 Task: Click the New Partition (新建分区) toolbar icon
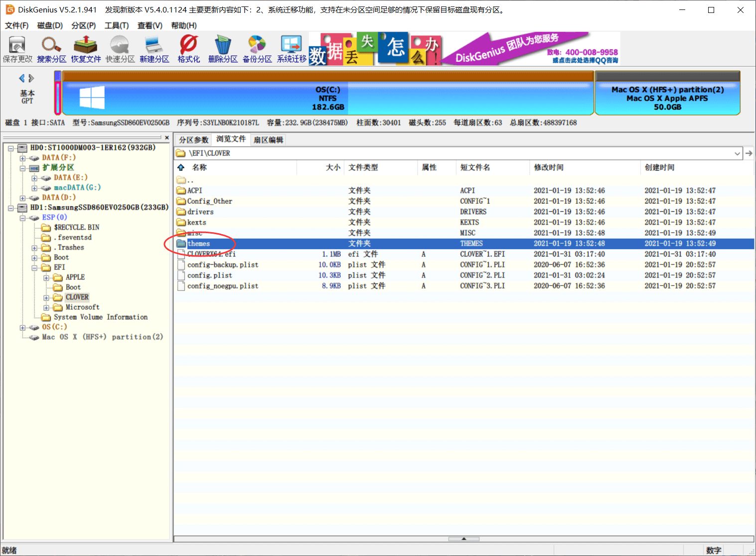[154, 49]
